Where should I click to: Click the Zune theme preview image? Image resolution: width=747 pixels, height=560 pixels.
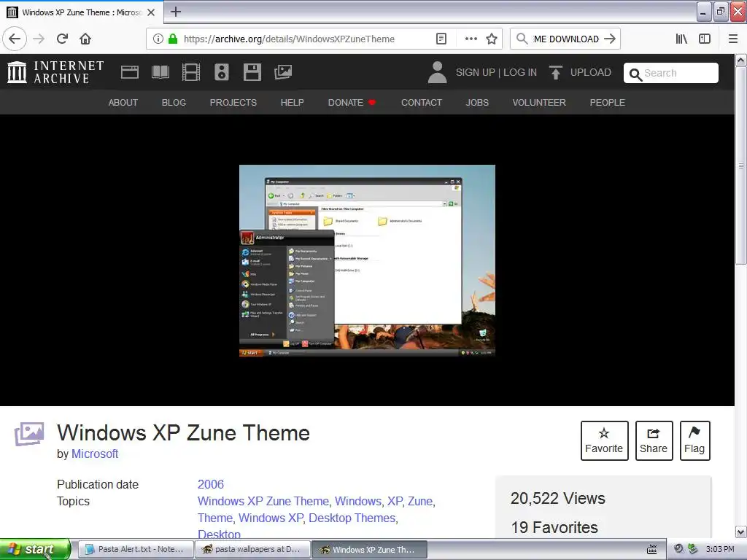click(x=368, y=260)
